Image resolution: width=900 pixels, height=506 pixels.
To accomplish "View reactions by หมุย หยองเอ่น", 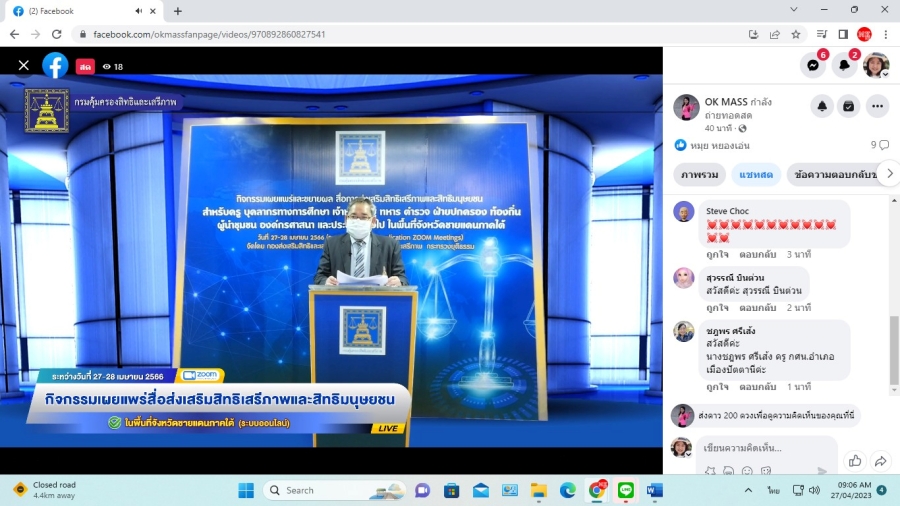I will [719, 146].
